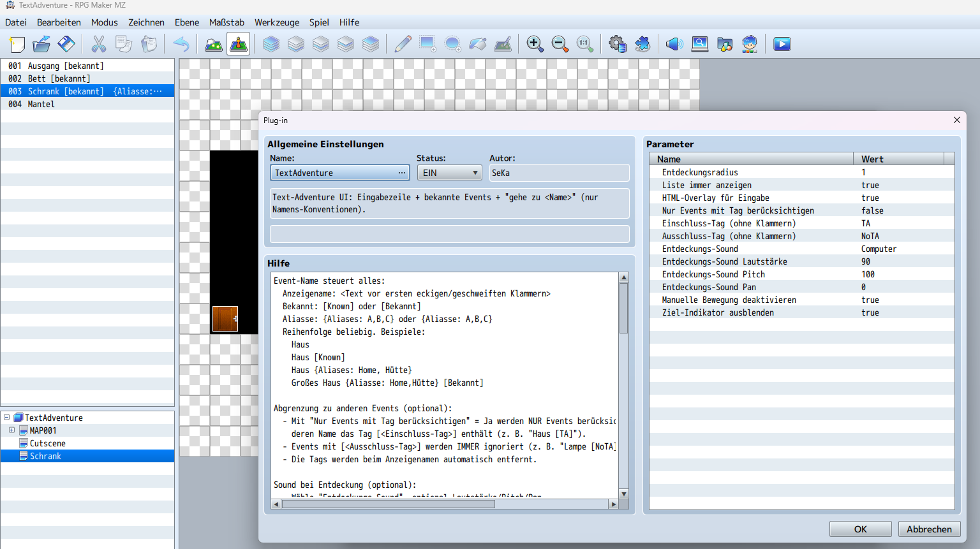Click the ellipsis button in Name field
980x549 pixels.
point(401,173)
